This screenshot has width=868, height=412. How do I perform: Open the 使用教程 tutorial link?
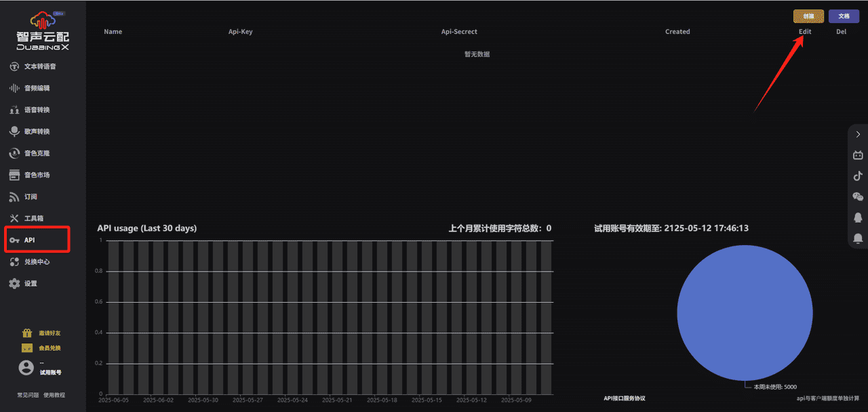pyautogui.click(x=54, y=395)
